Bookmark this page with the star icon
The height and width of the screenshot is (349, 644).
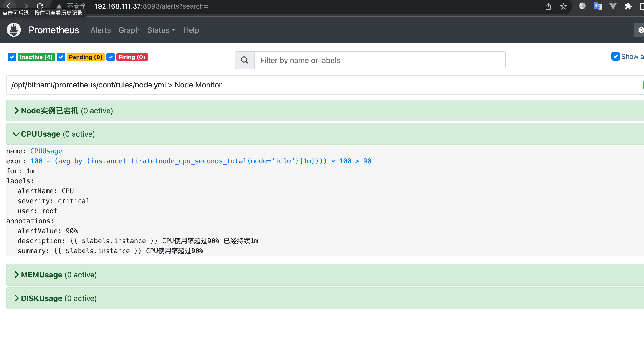(563, 6)
